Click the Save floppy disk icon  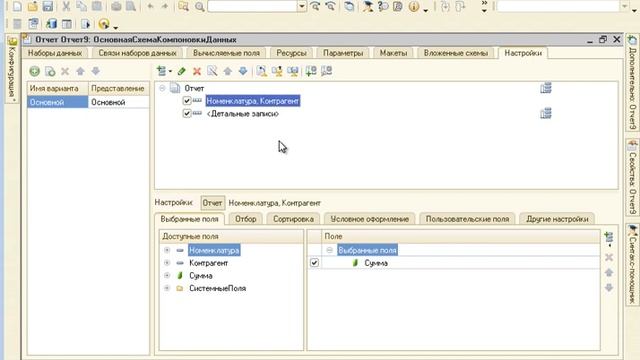point(47,6)
